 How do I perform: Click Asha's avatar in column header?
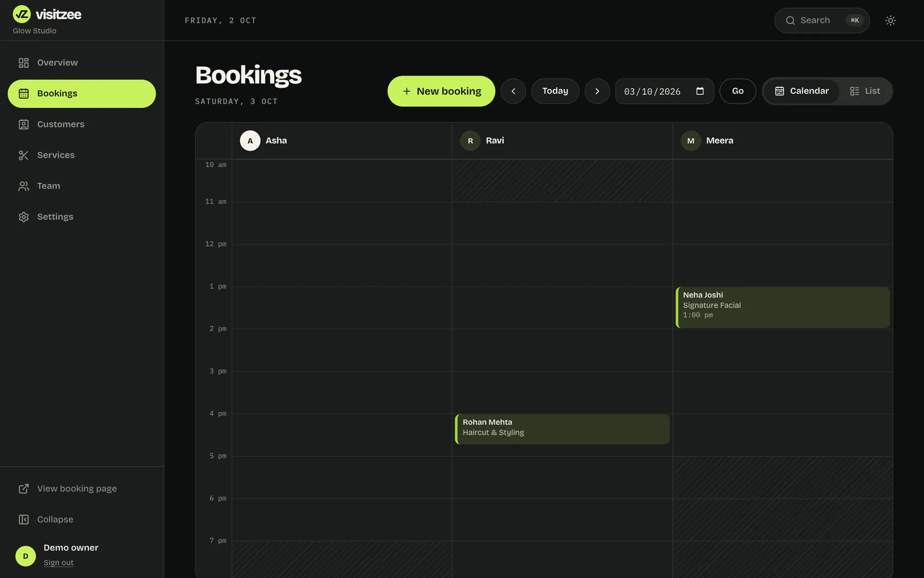pos(250,141)
